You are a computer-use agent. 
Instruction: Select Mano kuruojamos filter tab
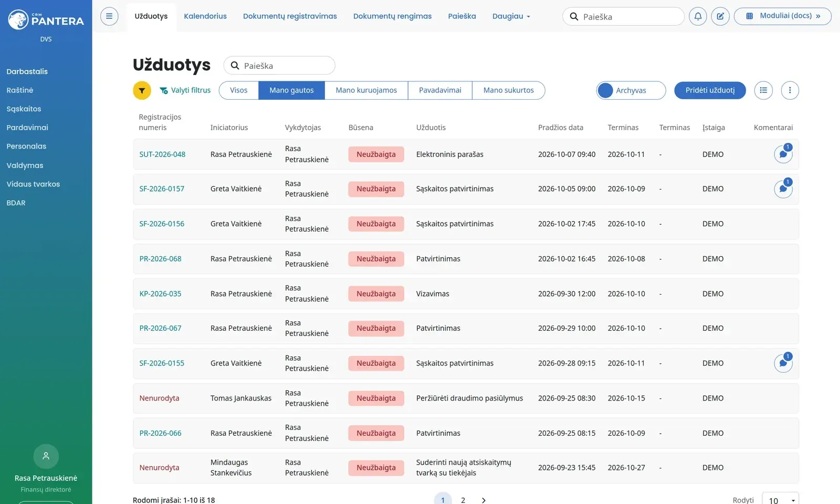(x=366, y=90)
